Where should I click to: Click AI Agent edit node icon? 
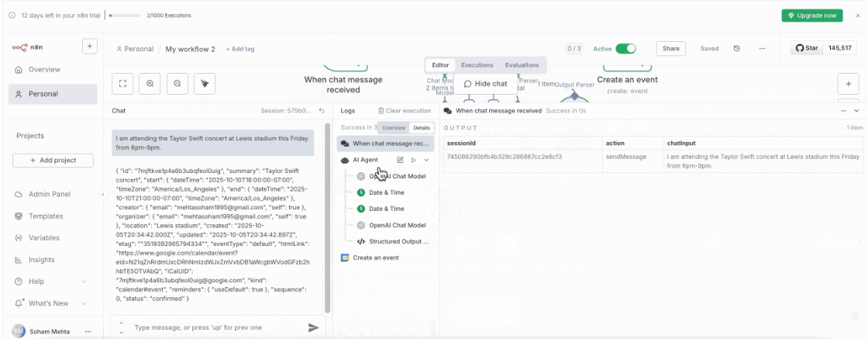pyautogui.click(x=400, y=160)
